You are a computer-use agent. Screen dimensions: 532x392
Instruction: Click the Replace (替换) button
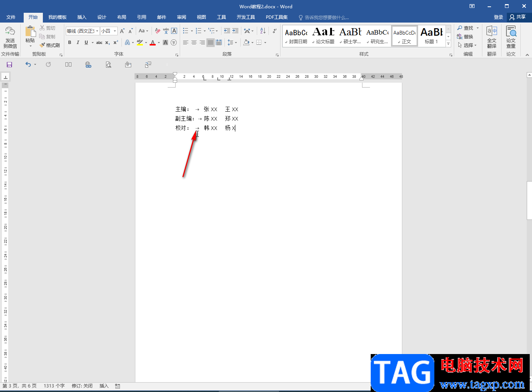[465, 36]
